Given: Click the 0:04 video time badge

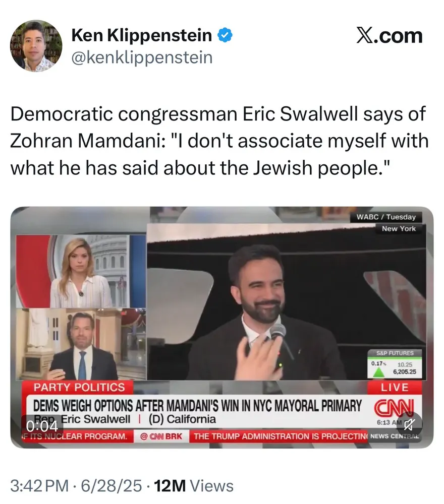Looking at the screenshot, I should [x=42, y=425].
